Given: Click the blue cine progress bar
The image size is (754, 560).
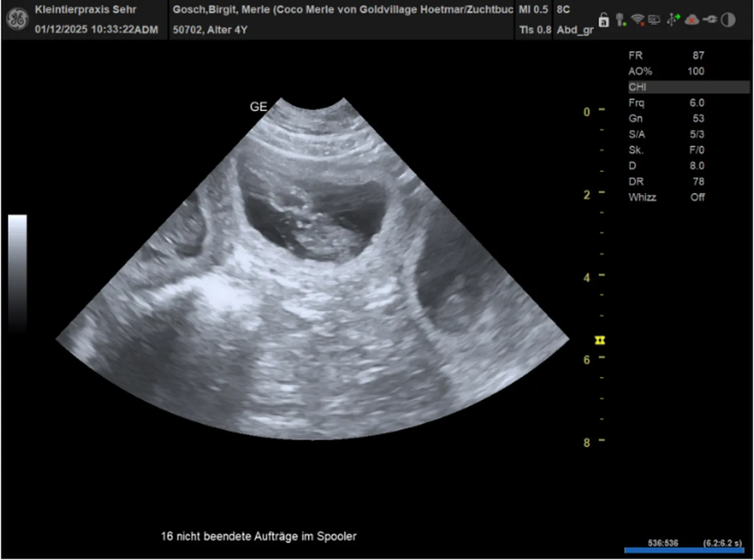Looking at the screenshot, I should (684, 550).
